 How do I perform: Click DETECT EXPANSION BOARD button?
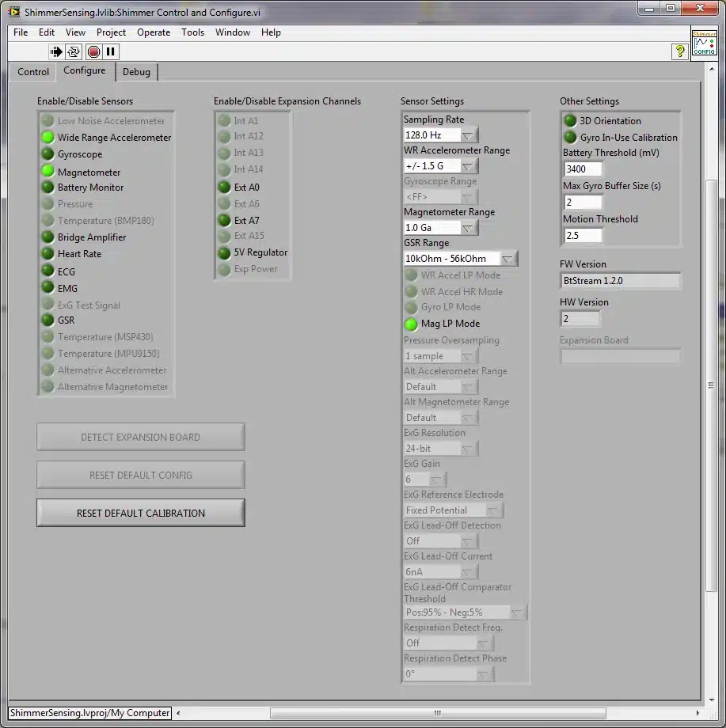(x=141, y=437)
